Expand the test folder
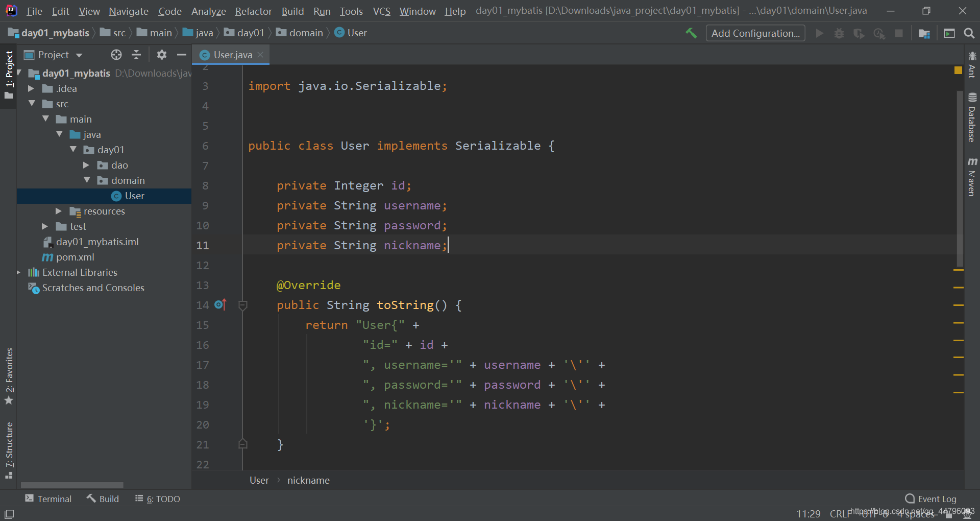The width and height of the screenshot is (980, 521). click(45, 226)
